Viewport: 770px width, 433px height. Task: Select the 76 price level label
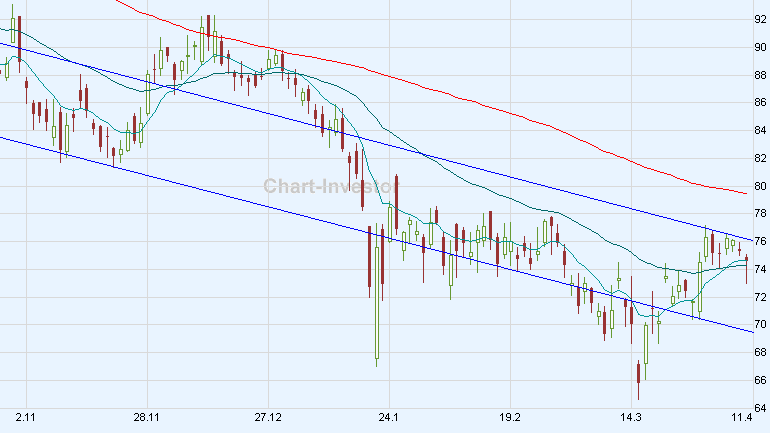point(760,242)
